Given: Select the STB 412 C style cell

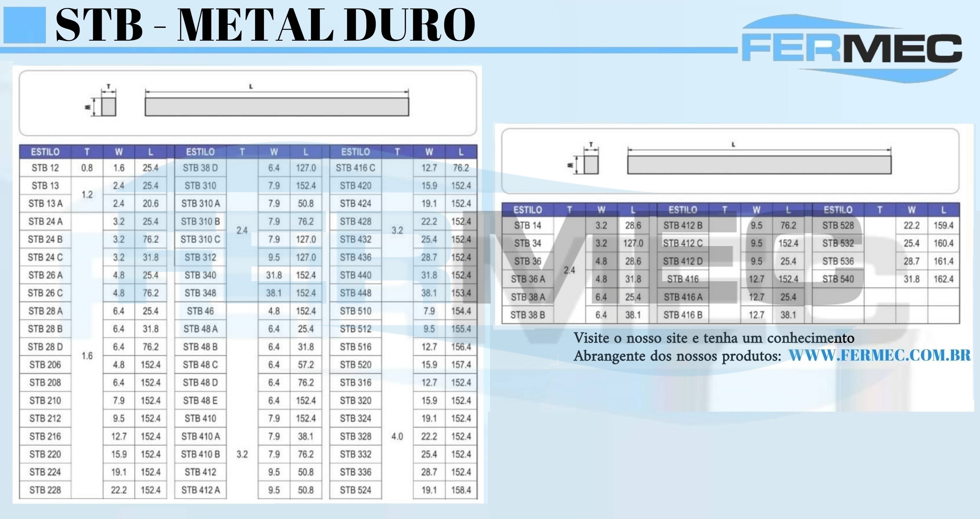Looking at the screenshot, I should (683, 243).
